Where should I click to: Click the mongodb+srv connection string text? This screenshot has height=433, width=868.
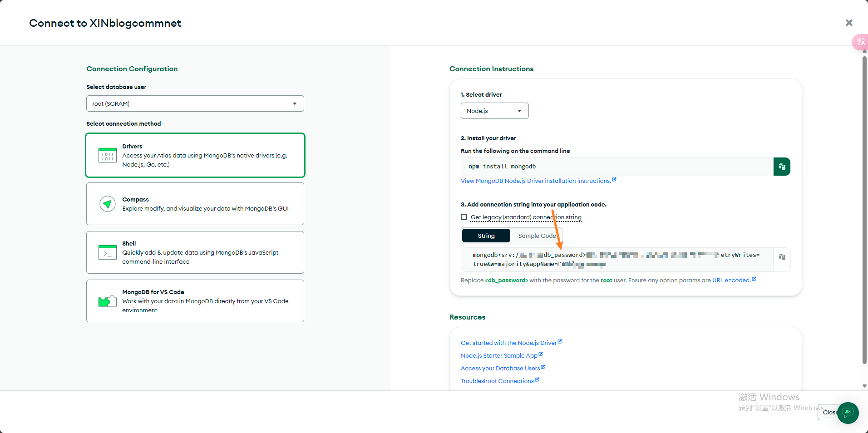coord(616,259)
